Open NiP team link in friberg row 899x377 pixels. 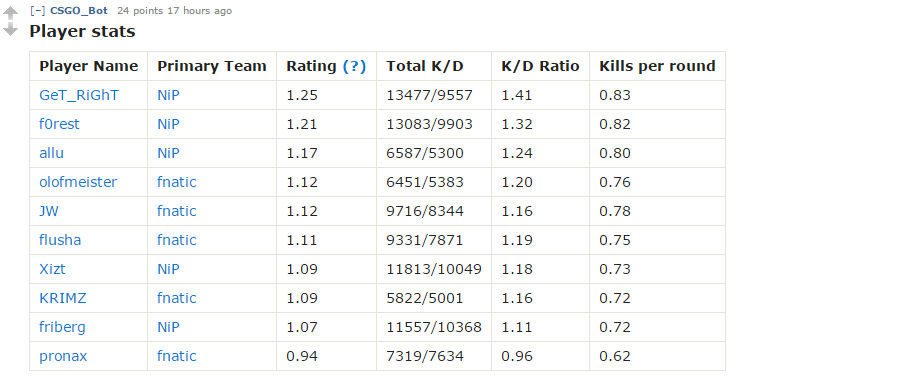pos(168,327)
